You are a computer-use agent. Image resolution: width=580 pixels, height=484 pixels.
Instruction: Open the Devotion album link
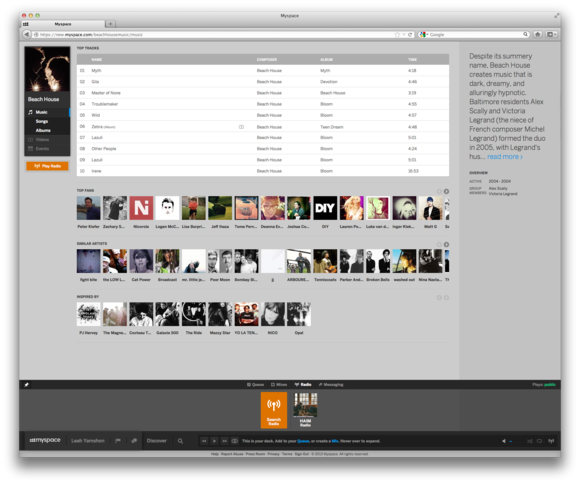(x=329, y=82)
